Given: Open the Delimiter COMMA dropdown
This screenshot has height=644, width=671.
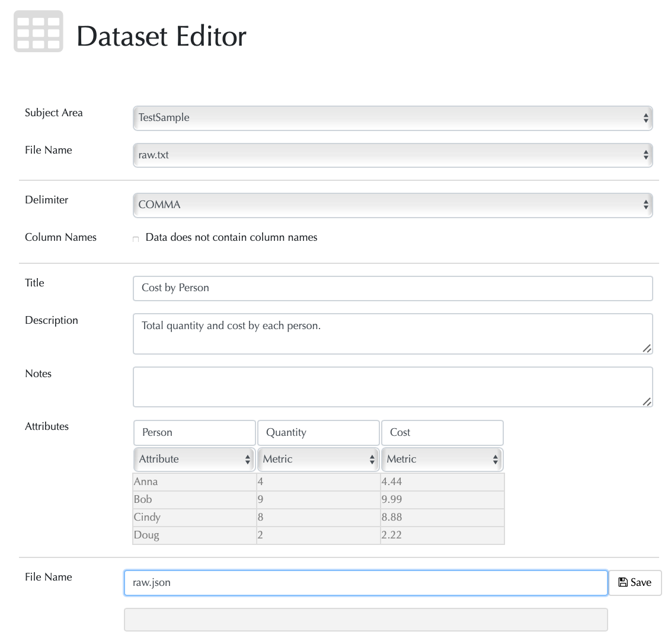Looking at the screenshot, I should point(393,205).
